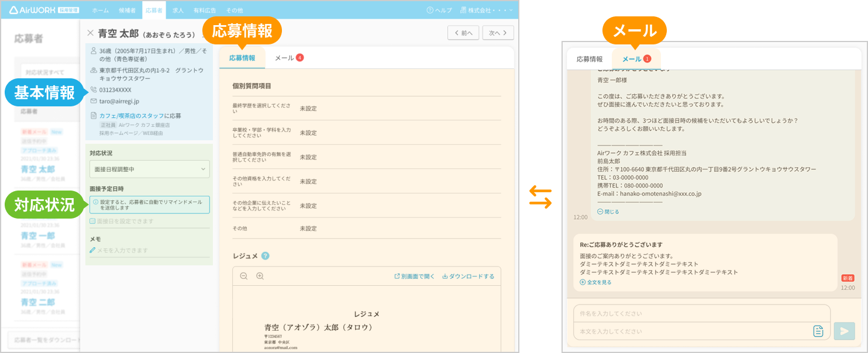Click the 件名を入力してください subject field
The height and width of the screenshot is (353, 868).
[701, 313]
